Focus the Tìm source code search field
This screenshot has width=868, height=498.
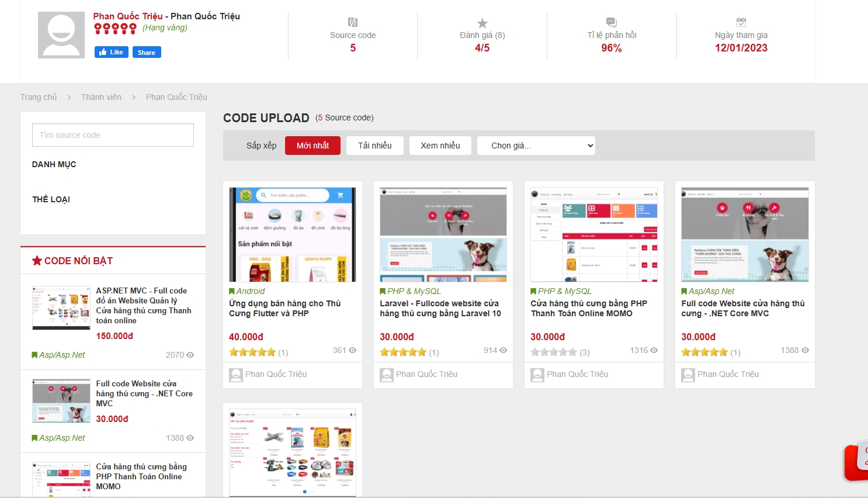[x=113, y=135]
